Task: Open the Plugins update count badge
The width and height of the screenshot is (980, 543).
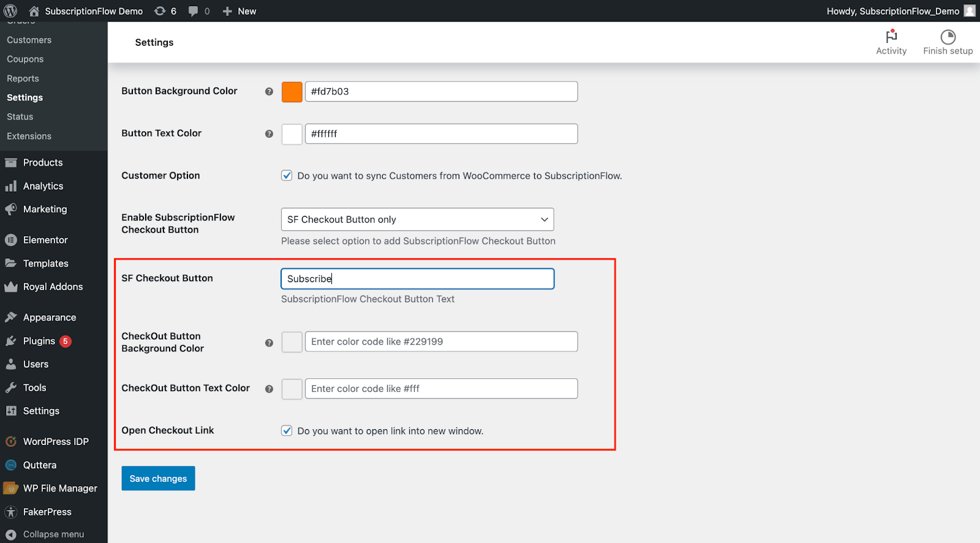Action: [x=66, y=341]
